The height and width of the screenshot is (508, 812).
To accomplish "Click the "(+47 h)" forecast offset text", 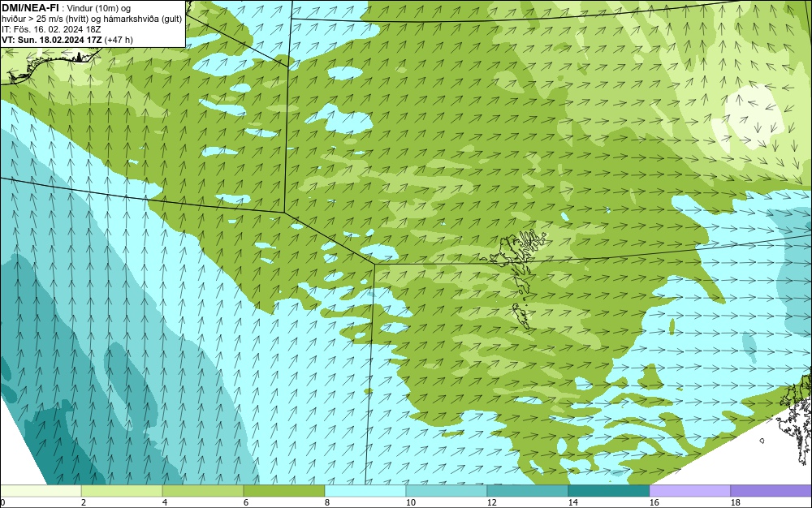I will [x=119, y=39].
